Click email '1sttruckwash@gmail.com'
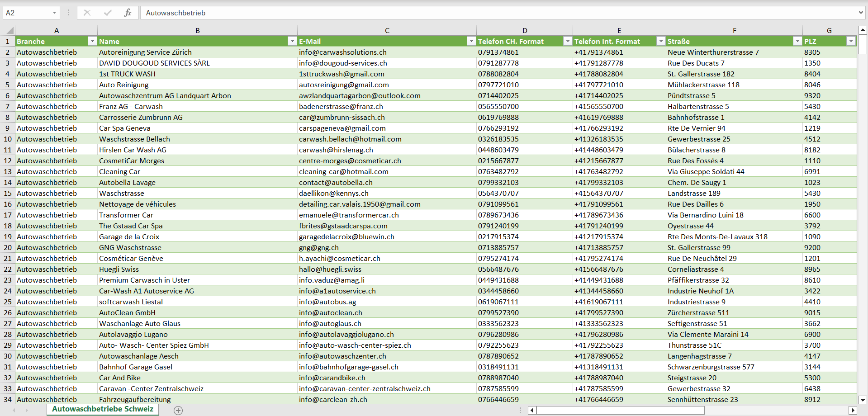This screenshot has width=868, height=416. coord(387,74)
